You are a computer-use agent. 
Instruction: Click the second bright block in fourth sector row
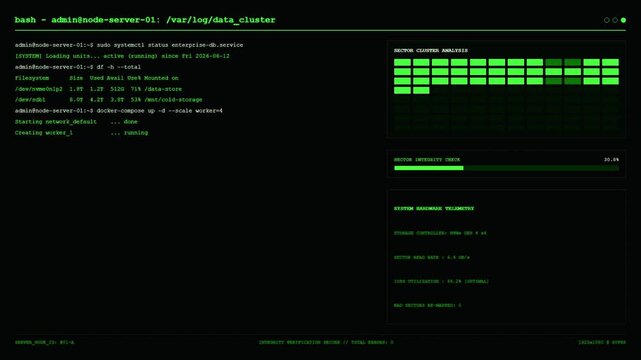[421, 90]
